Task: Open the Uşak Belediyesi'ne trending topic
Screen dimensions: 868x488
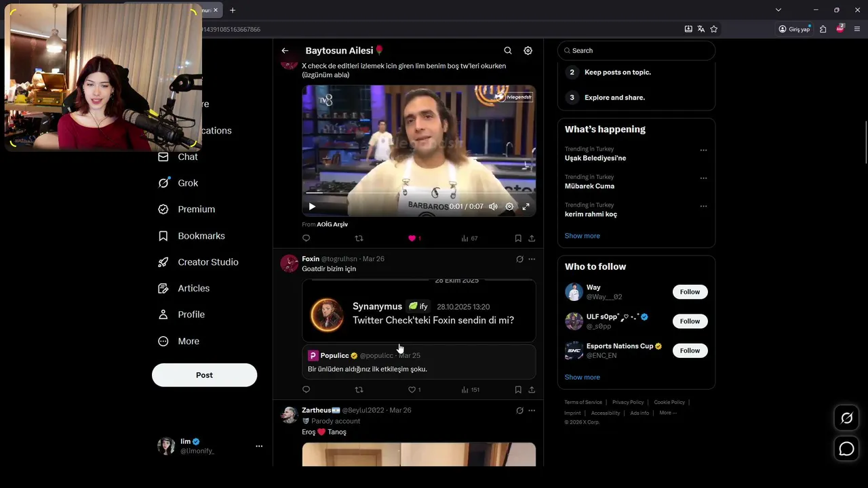Action: (595, 158)
